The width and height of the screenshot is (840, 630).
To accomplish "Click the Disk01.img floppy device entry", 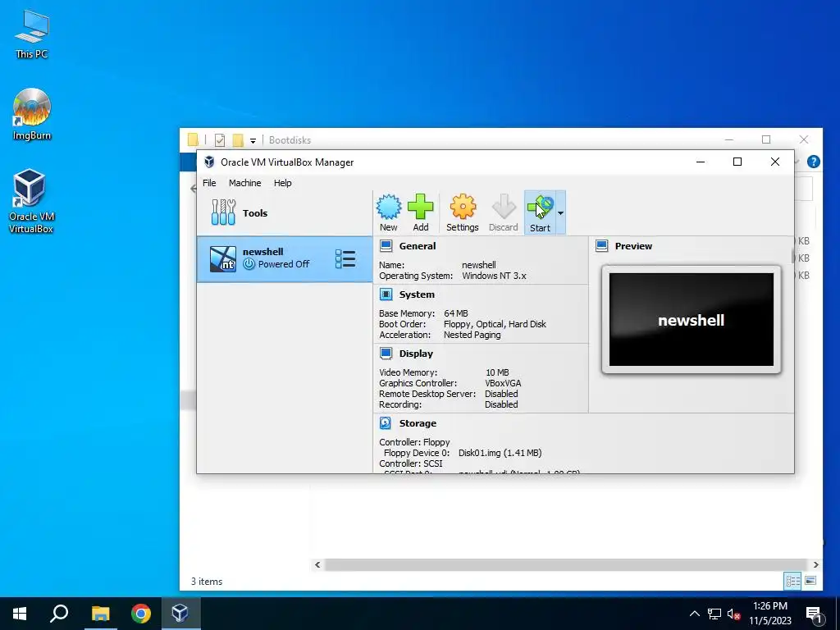I will tap(500, 453).
